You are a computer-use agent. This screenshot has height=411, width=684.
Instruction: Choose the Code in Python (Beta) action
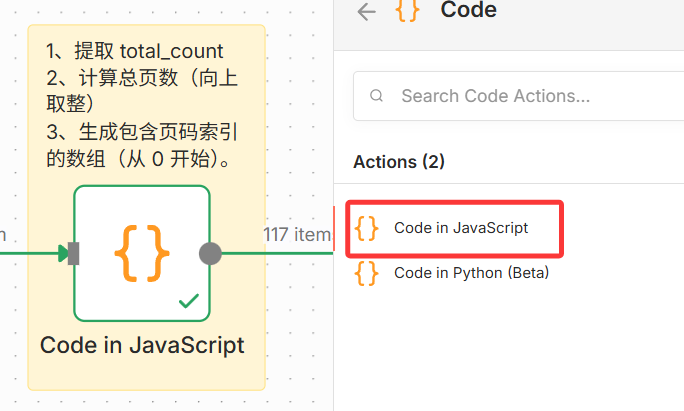tap(471, 273)
